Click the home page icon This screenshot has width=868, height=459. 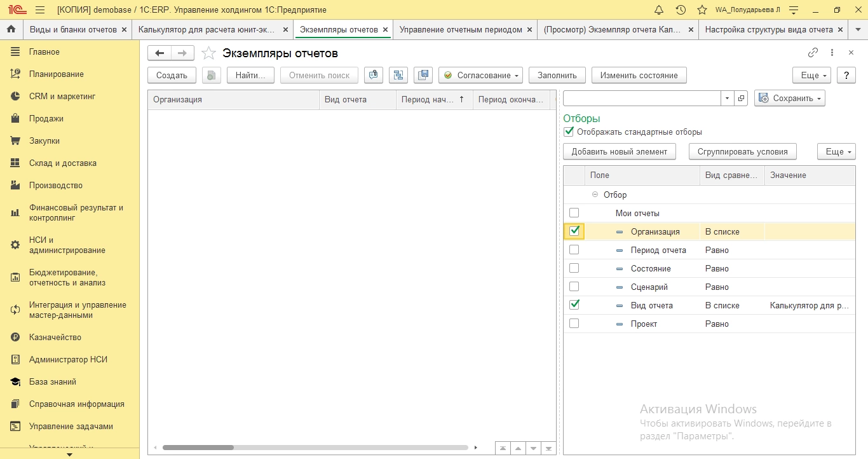(x=11, y=29)
